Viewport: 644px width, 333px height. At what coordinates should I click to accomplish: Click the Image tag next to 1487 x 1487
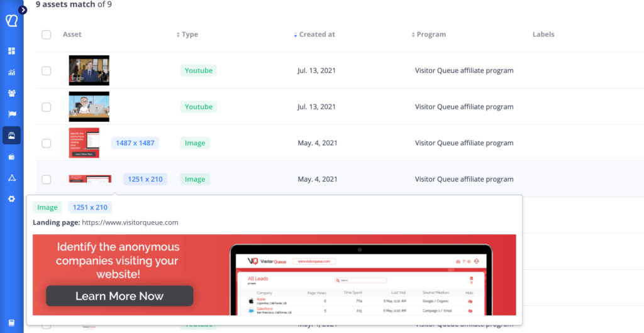[x=195, y=143]
